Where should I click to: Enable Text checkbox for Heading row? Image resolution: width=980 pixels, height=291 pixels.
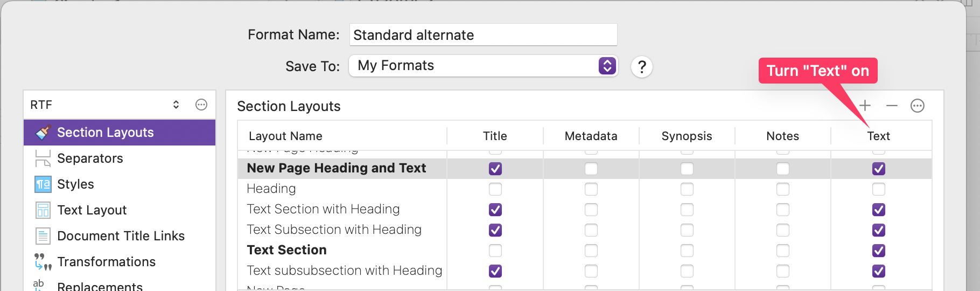click(879, 189)
